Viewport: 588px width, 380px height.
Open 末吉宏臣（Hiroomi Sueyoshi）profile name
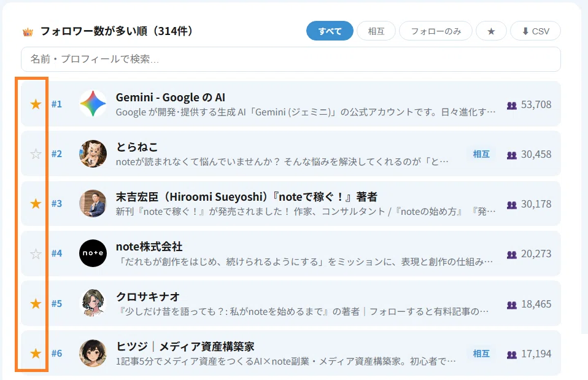tap(246, 197)
